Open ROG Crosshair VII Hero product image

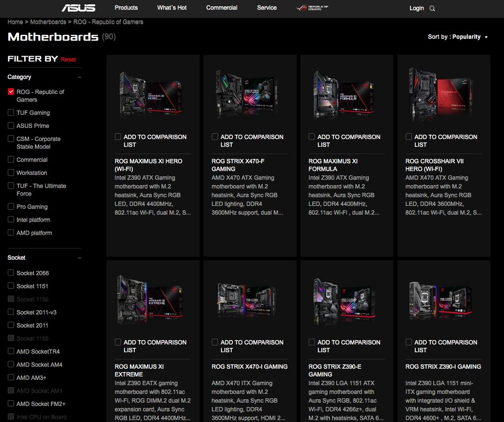pyautogui.click(x=441, y=94)
